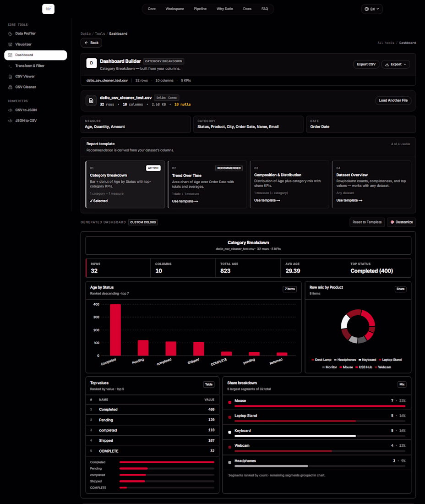
Task: Click Load Another File
Action: pos(393,101)
